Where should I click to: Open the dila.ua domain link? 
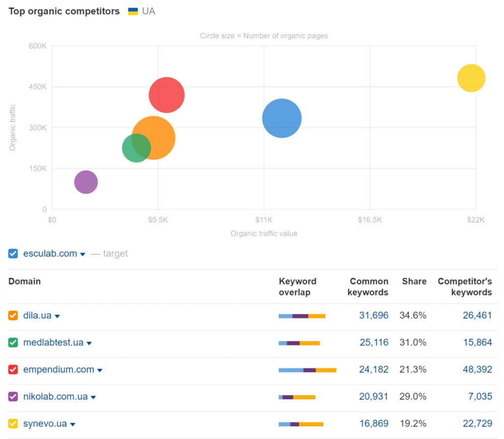point(37,315)
